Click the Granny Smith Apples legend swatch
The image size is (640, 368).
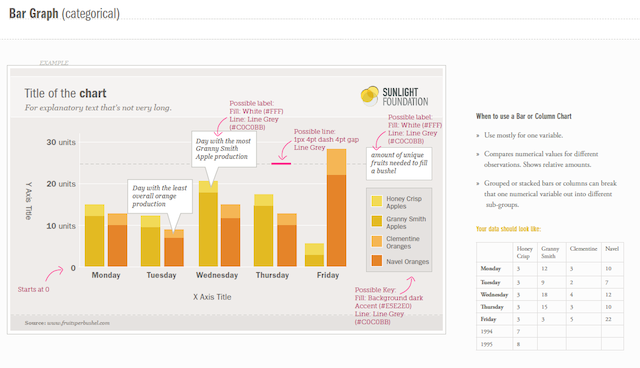377,221
